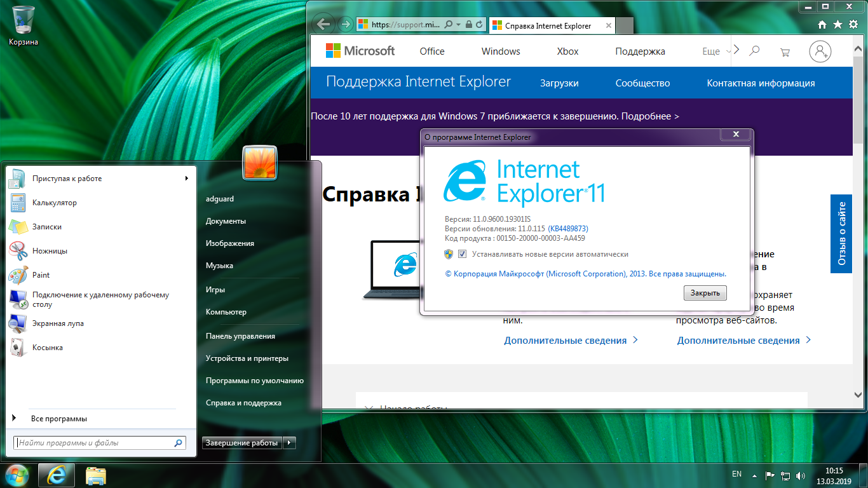Open the Recycle Bin (Корзина) desktop icon

[24, 25]
